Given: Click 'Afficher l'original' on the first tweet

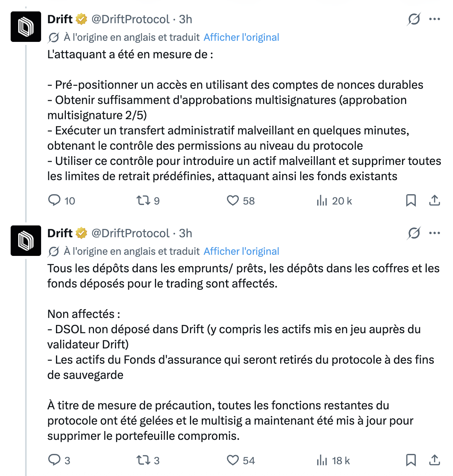Looking at the screenshot, I should tap(241, 37).
